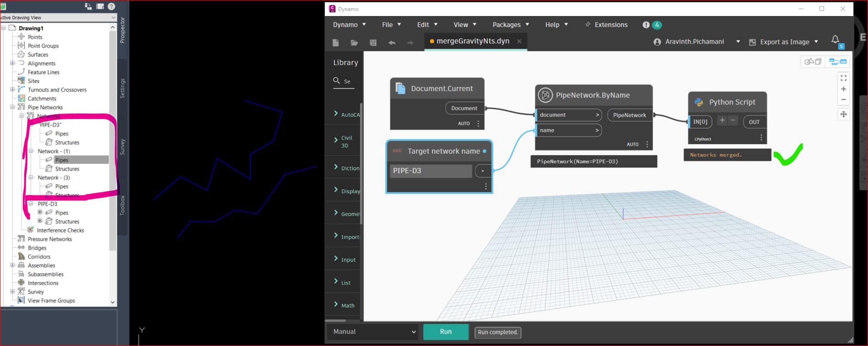This screenshot has height=346, width=868.
Task: Switch to graph view navigation icon
Action: coord(838,61)
